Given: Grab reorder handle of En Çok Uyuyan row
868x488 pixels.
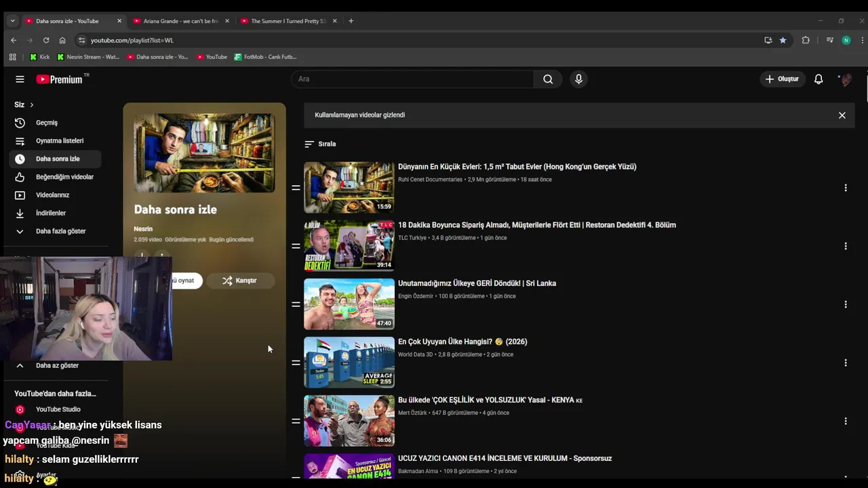Looking at the screenshot, I should point(296,363).
